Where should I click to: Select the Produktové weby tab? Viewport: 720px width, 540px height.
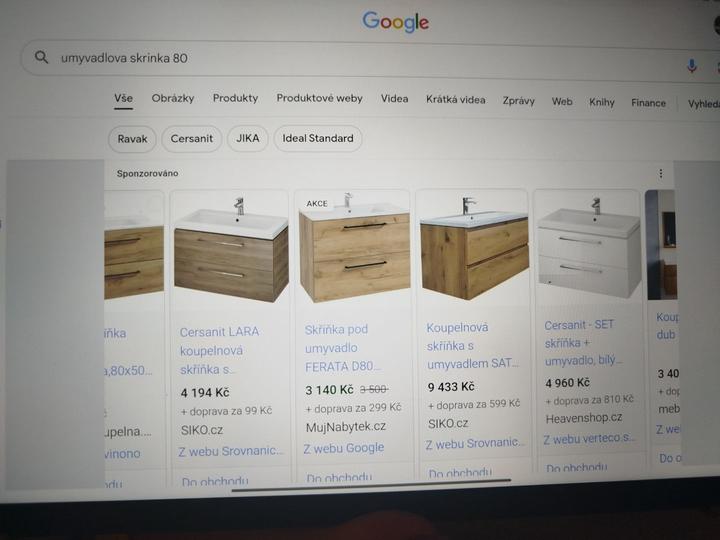coord(319,98)
